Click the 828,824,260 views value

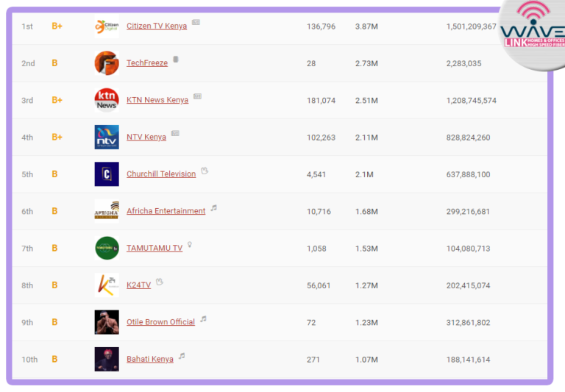(x=468, y=138)
